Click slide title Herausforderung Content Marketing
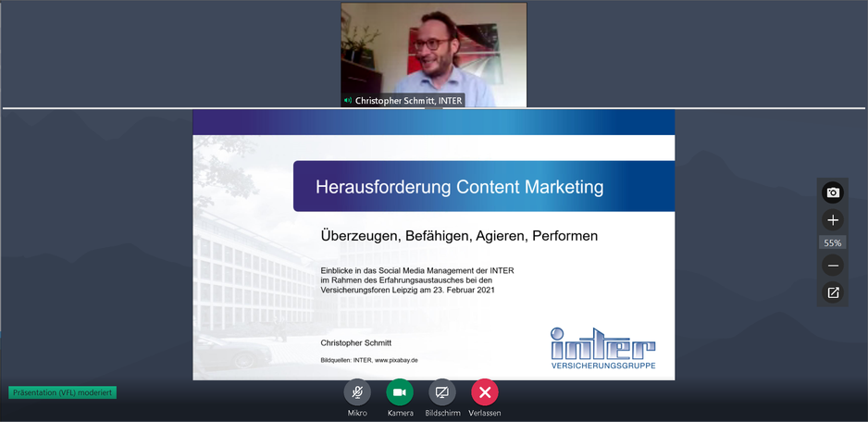This screenshot has width=868, height=422. coord(460,187)
